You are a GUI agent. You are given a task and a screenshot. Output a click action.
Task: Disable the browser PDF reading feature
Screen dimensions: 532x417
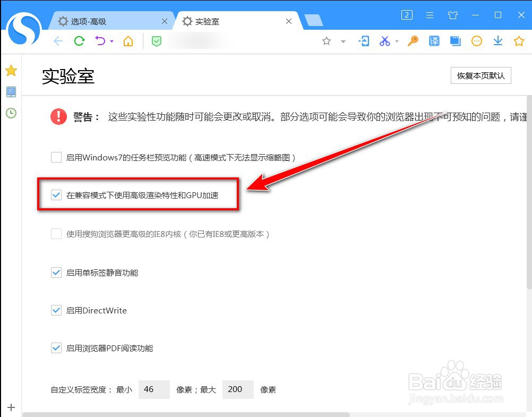point(56,348)
